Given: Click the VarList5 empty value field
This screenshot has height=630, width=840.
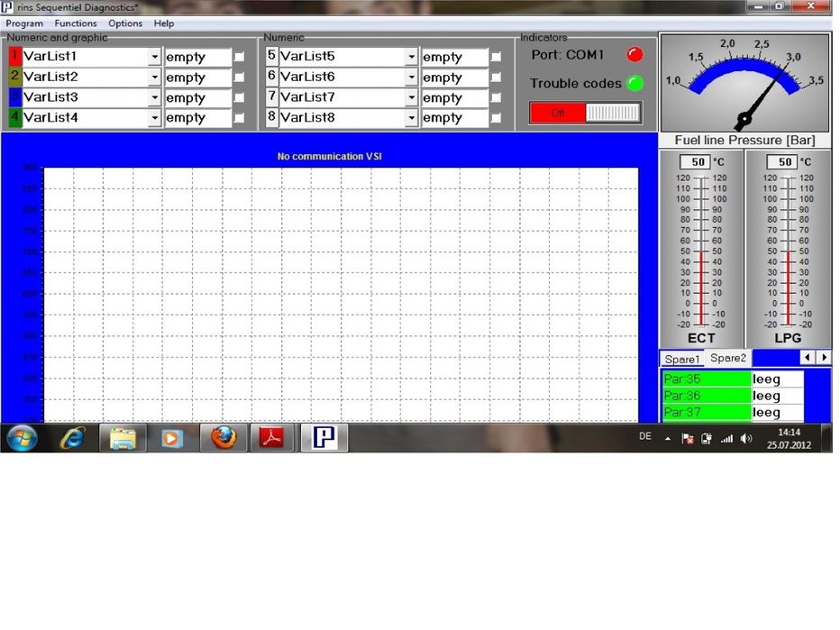Looking at the screenshot, I should pos(454,58).
